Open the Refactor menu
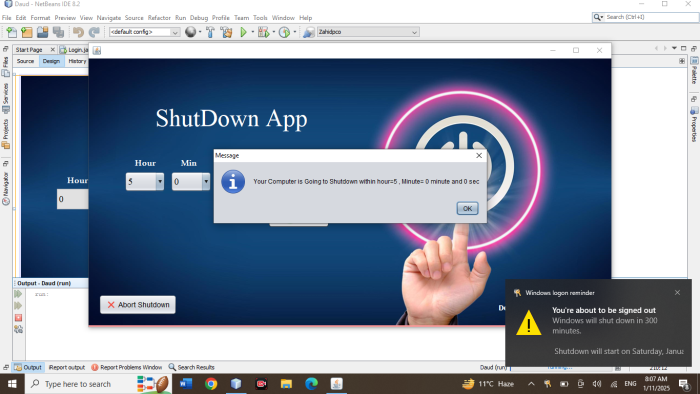The image size is (700, 394). click(159, 18)
